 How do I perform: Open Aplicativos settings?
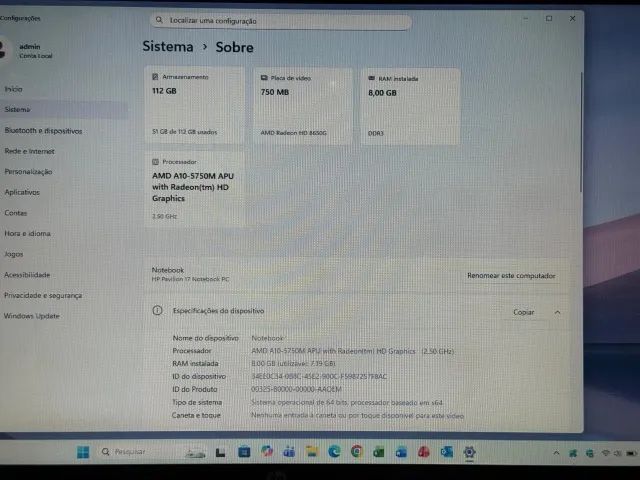(x=22, y=192)
